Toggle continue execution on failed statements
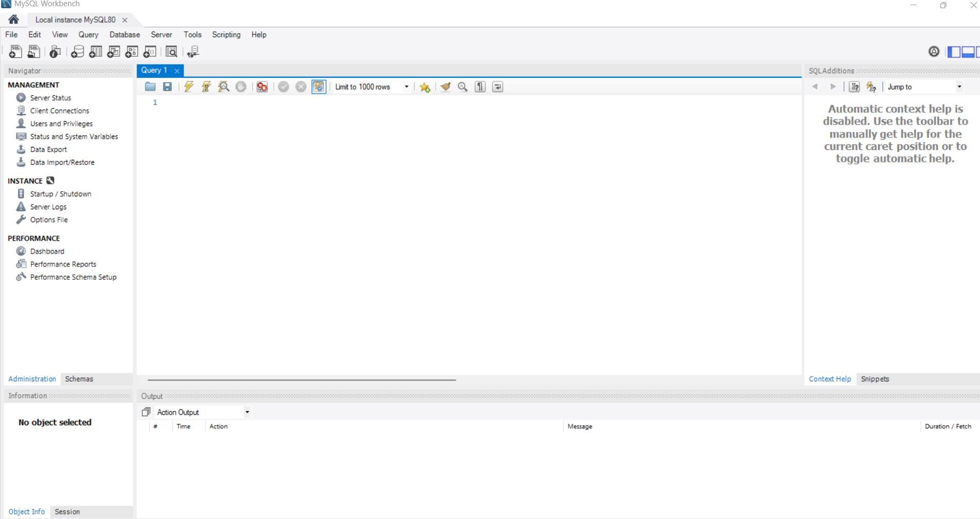Image resolution: width=980 pixels, height=519 pixels. tap(262, 87)
